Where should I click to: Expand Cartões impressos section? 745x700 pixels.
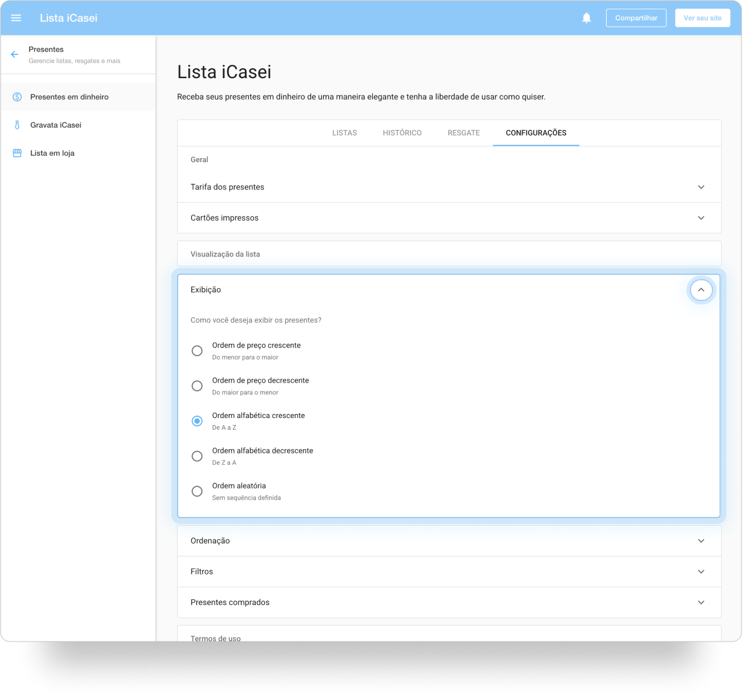click(701, 218)
